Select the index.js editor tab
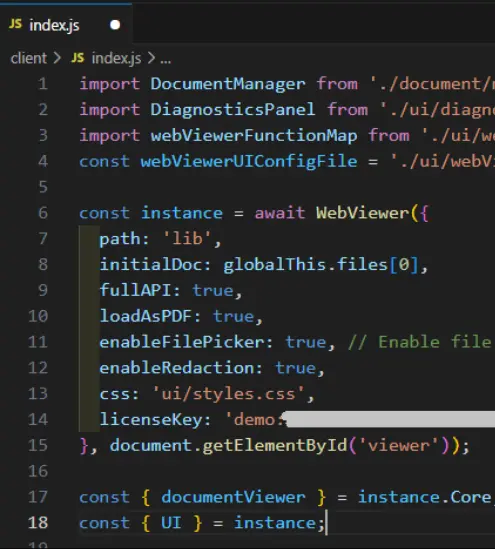 pyautogui.click(x=66, y=25)
